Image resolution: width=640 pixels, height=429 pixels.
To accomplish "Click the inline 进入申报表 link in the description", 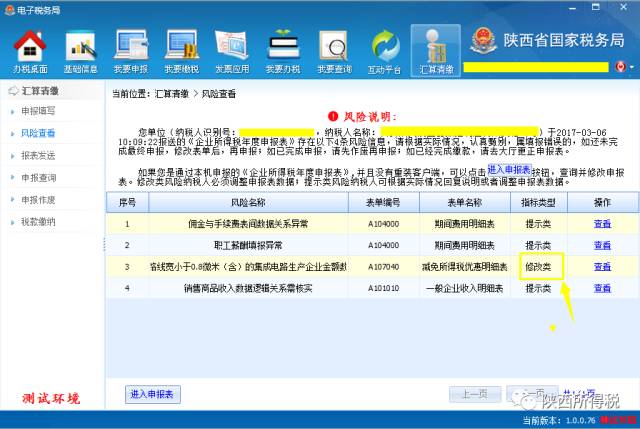I will coord(509,169).
